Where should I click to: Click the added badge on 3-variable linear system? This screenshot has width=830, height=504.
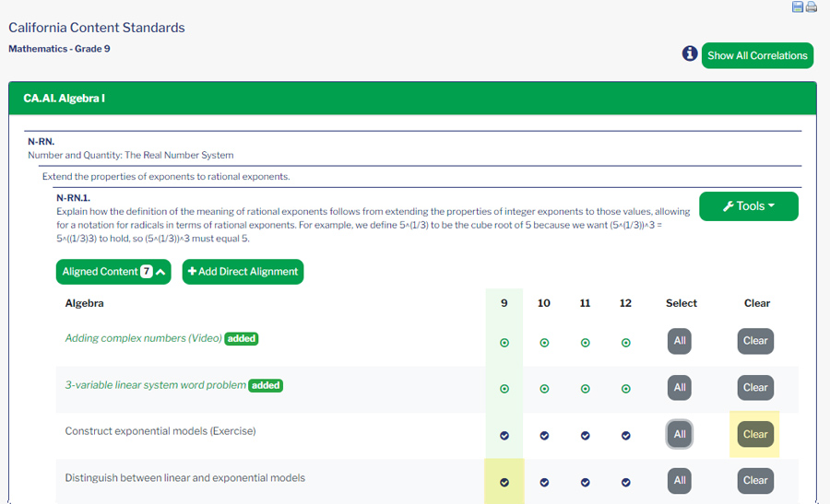pyautogui.click(x=266, y=385)
